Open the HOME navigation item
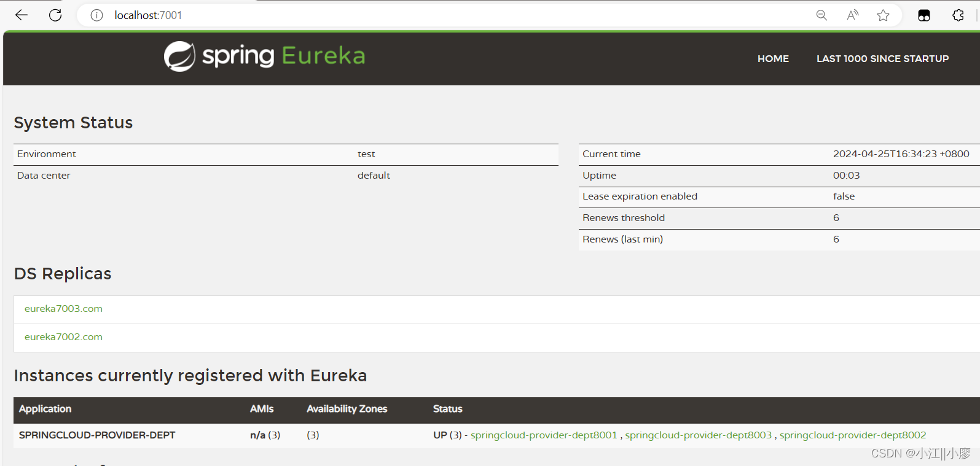Viewport: 980px width, 466px height. pos(773,58)
